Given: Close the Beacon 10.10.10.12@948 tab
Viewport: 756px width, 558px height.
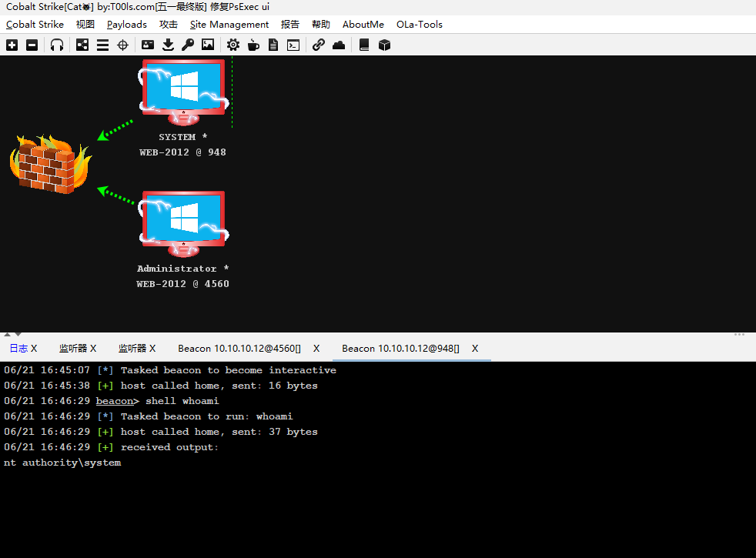Looking at the screenshot, I should click(475, 349).
